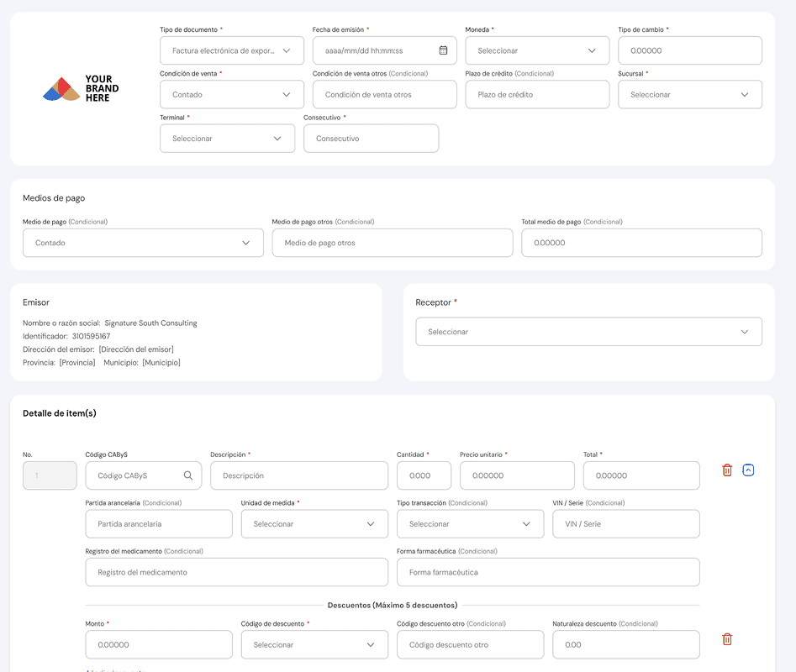Click the search icon in Código CAByS
This screenshot has width=796, height=672.
pyautogui.click(x=187, y=475)
